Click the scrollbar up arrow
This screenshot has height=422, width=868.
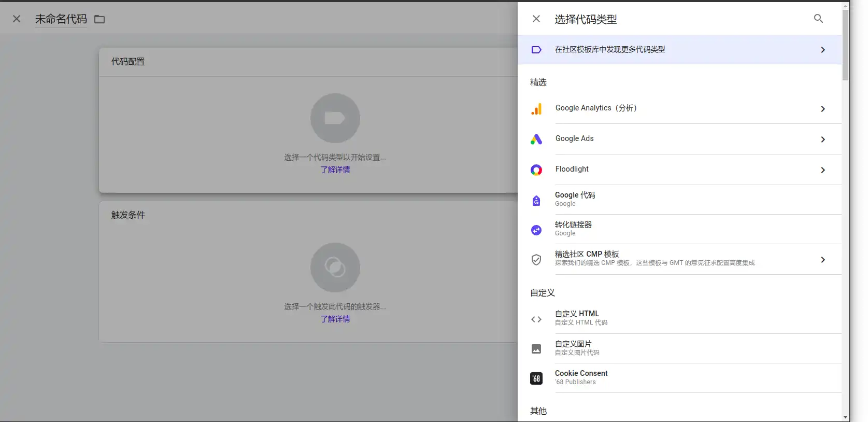(846, 6)
